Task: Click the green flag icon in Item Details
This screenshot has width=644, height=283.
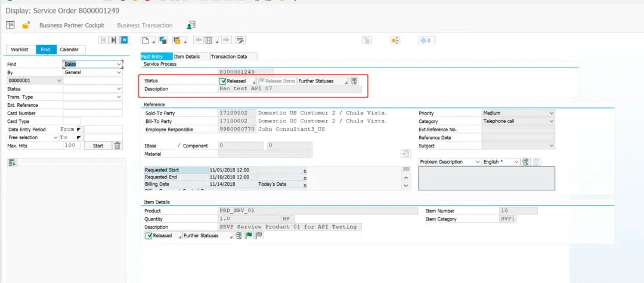Action: tap(249, 236)
